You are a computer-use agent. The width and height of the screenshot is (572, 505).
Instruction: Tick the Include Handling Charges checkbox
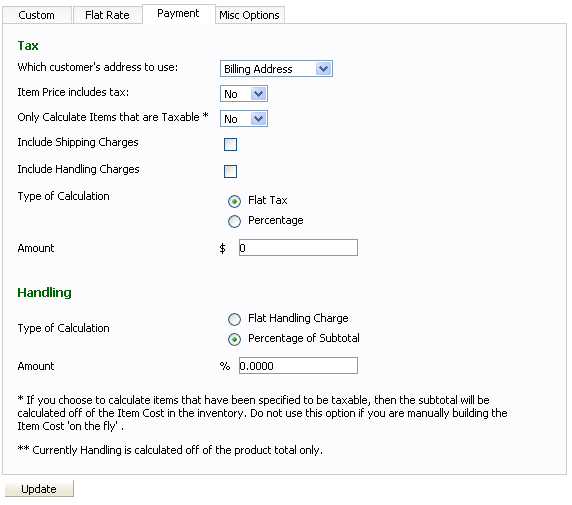230,171
